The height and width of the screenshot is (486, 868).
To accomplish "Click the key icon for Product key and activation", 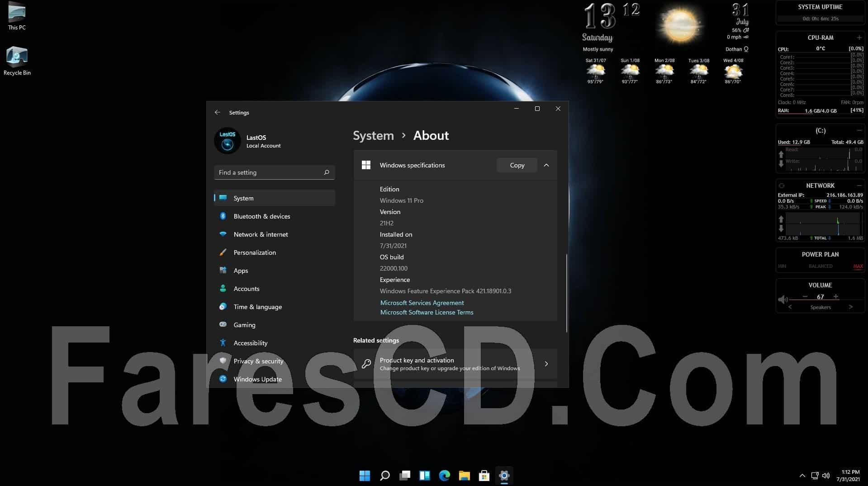I will pyautogui.click(x=366, y=364).
